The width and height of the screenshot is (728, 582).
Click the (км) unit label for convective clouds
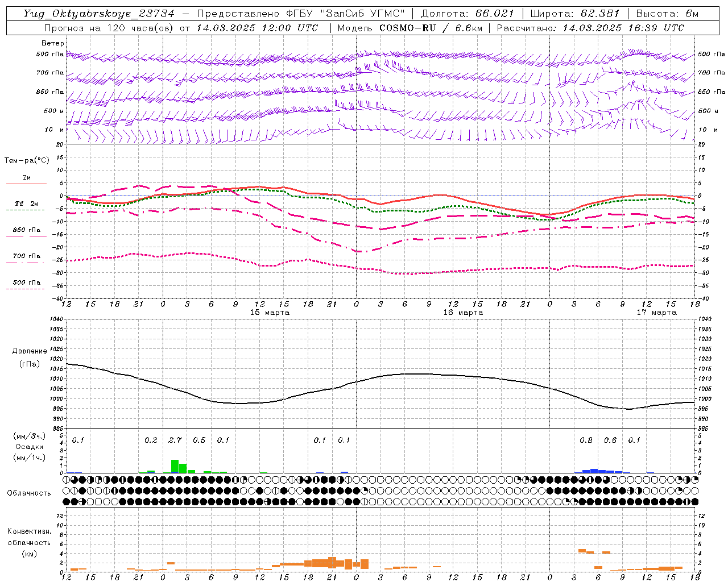[30, 554]
